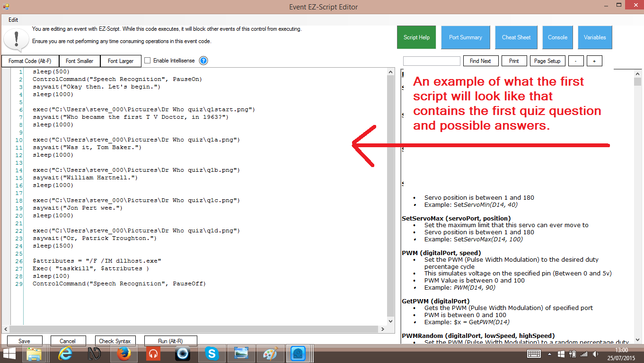This screenshot has width=644, height=363.
Task: Click Format Code (Alt-F) button
Action: 30,61
